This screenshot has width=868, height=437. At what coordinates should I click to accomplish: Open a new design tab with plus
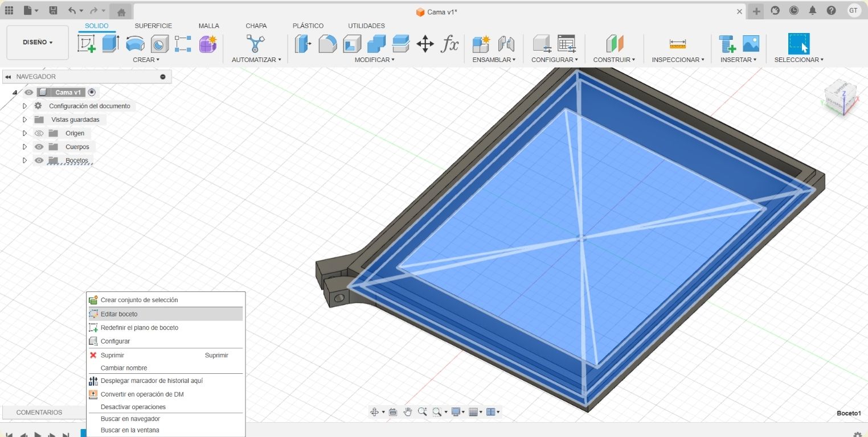pos(756,11)
